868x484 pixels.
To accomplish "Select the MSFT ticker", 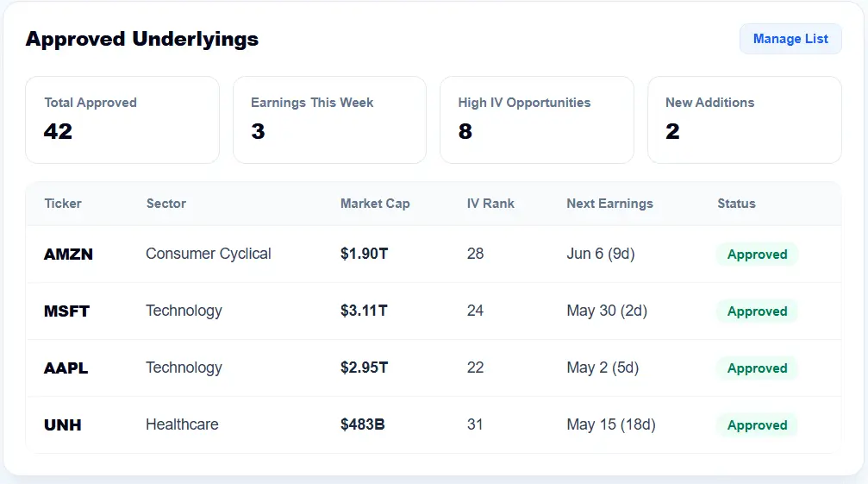I will pos(66,311).
